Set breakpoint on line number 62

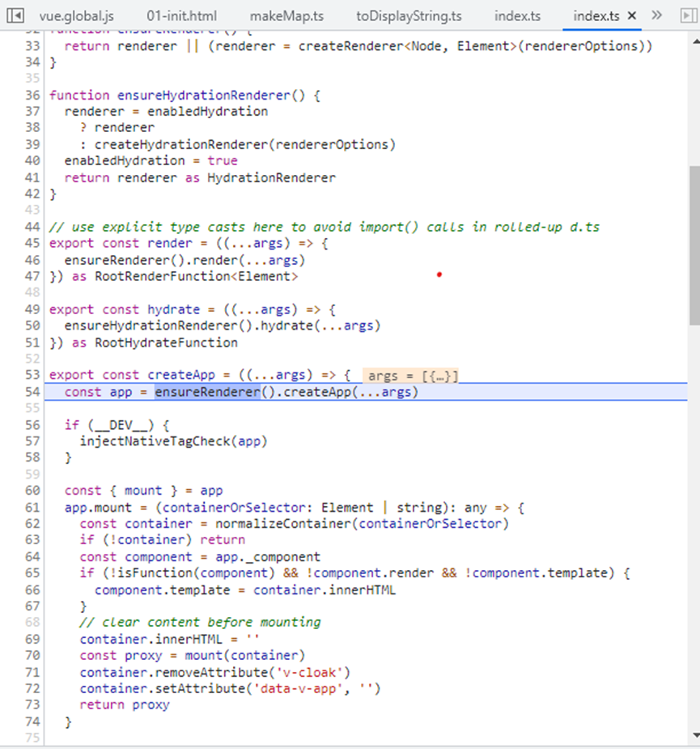pyautogui.click(x=32, y=524)
